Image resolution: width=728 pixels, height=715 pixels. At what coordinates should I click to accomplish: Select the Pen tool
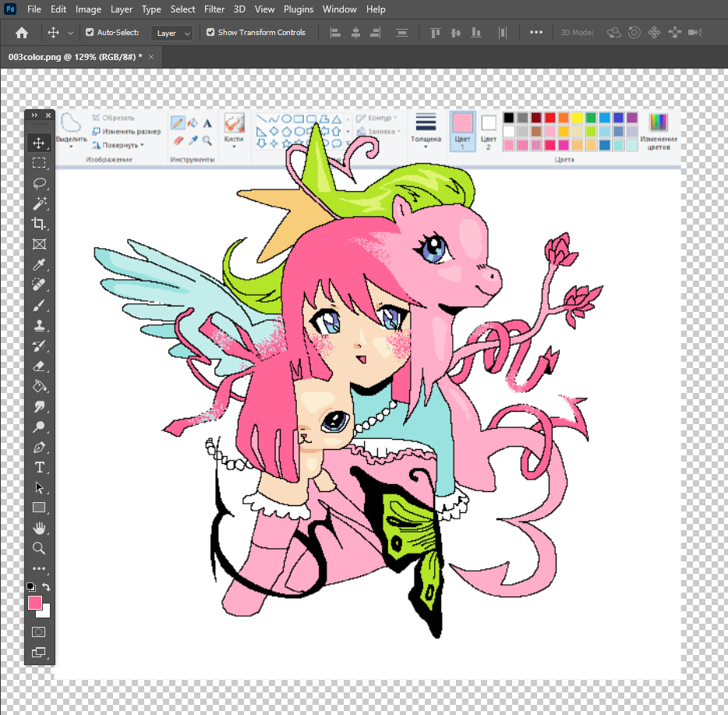click(x=39, y=447)
